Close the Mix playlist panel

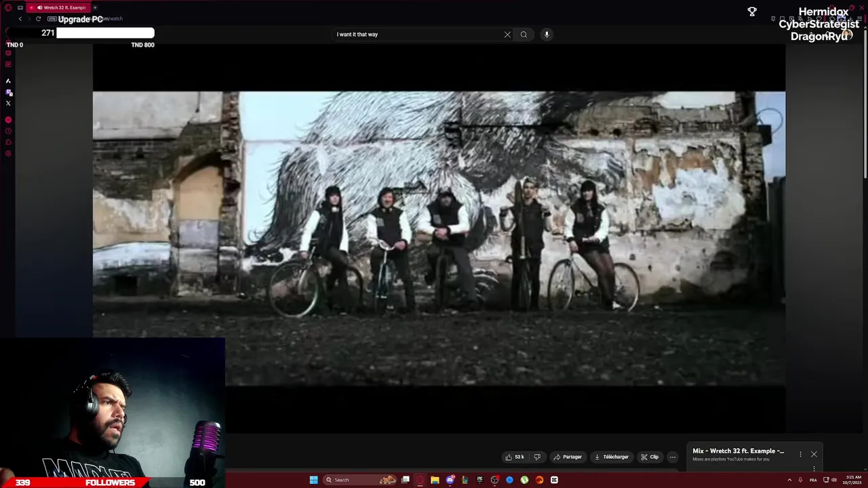pos(814,454)
